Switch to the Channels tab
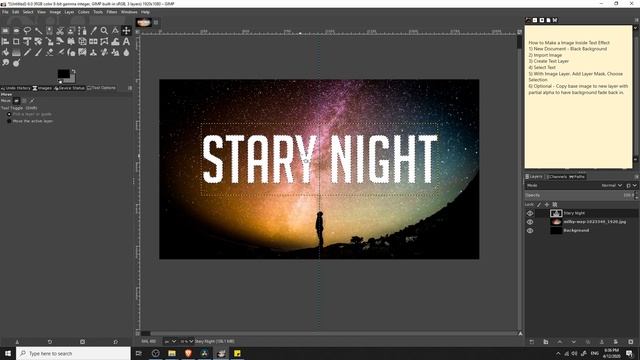 click(x=557, y=177)
